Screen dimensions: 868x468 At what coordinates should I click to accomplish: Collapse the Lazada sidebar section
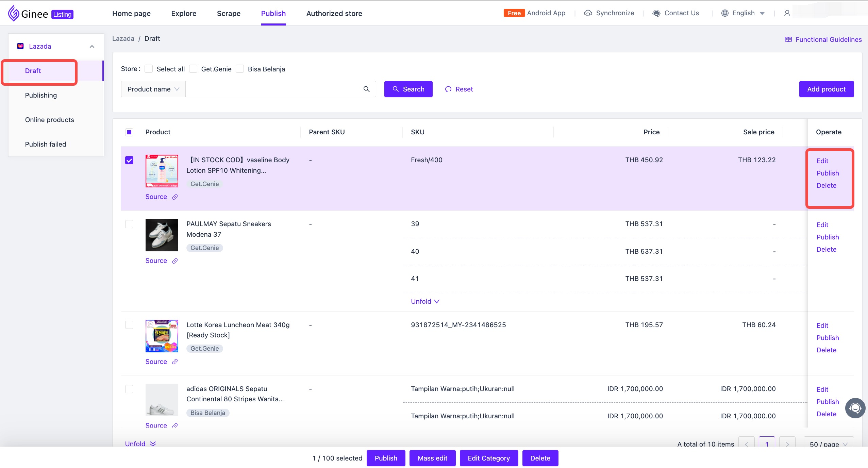tap(92, 47)
